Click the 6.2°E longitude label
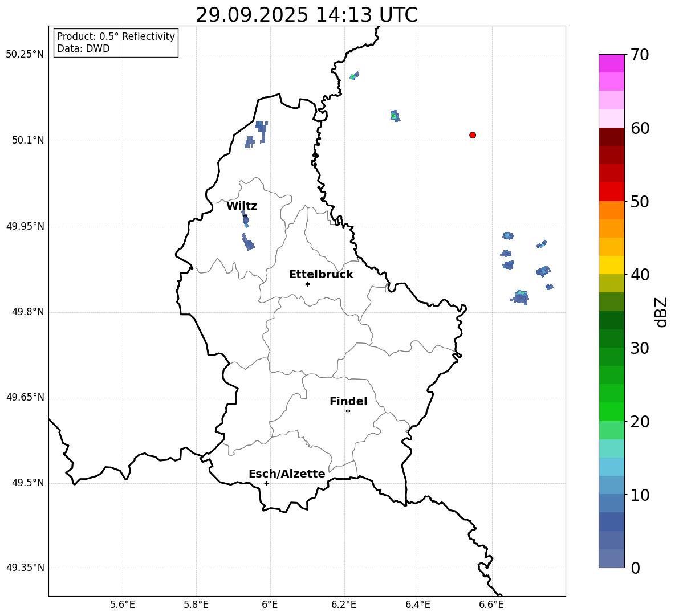Viewport: 675px width, 616px height. coord(344,605)
